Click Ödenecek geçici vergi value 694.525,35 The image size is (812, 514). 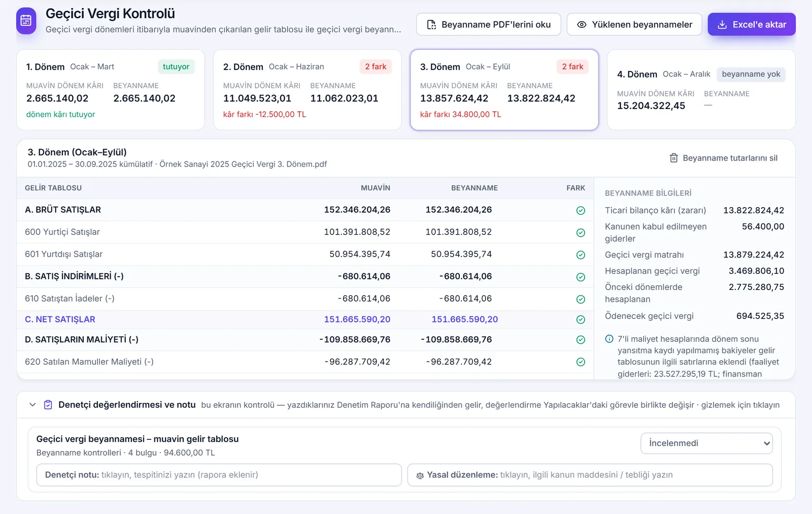(760, 316)
